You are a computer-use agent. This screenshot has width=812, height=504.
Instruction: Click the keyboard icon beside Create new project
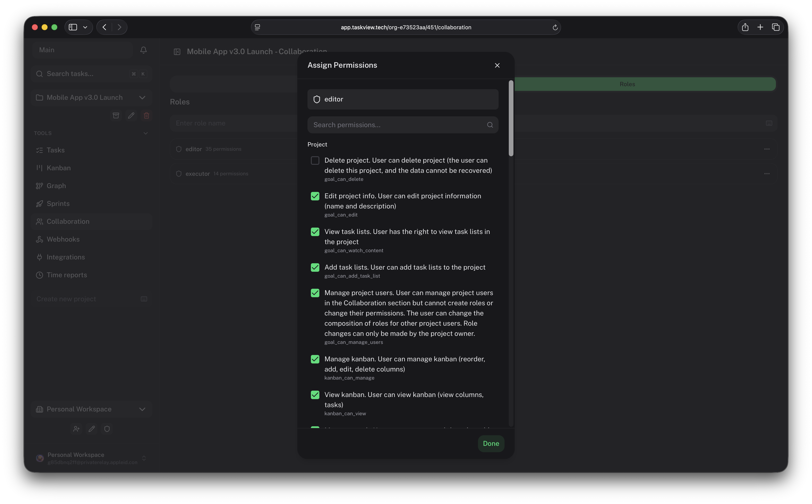pyautogui.click(x=144, y=299)
